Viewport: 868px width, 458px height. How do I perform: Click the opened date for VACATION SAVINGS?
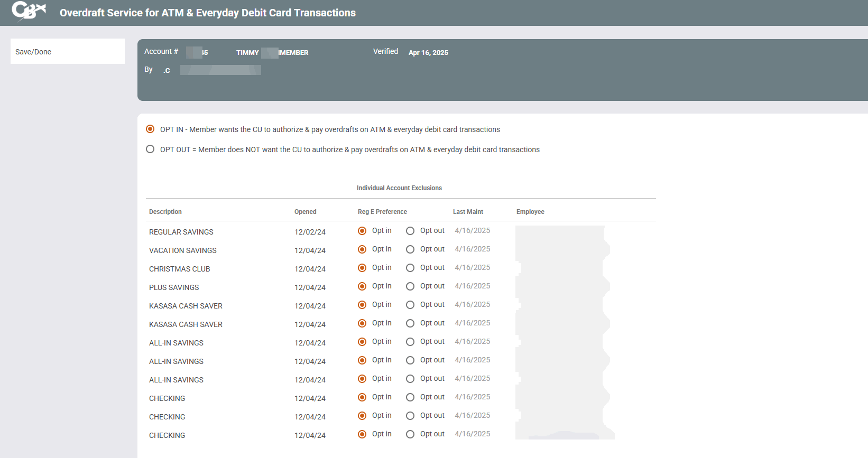(x=310, y=250)
